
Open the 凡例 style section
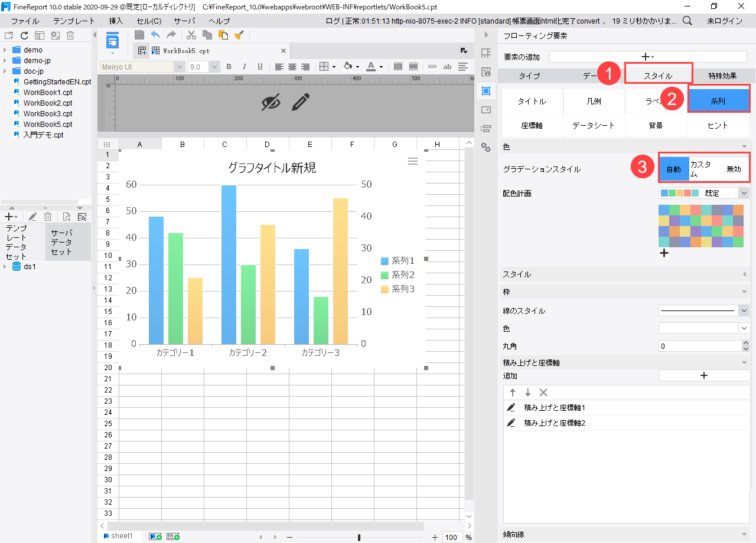point(594,102)
